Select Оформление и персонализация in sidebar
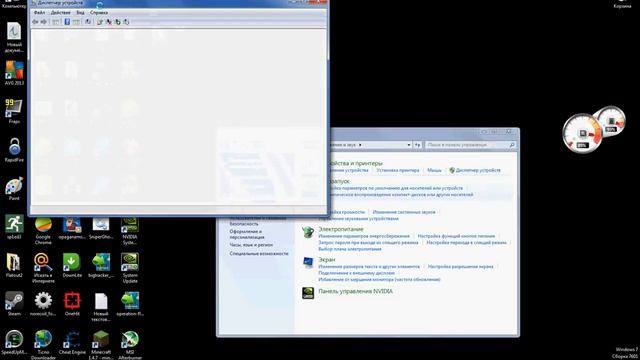 pyautogui.click(x=247, y=234)
